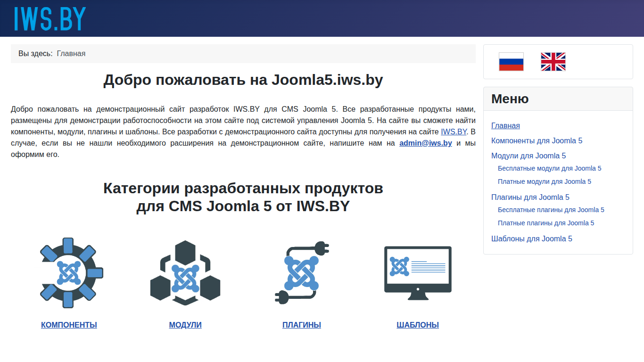Select Бесплатные плагины для Joomla 5
Viewport: 644px width, 362px height.
point(551,210)
